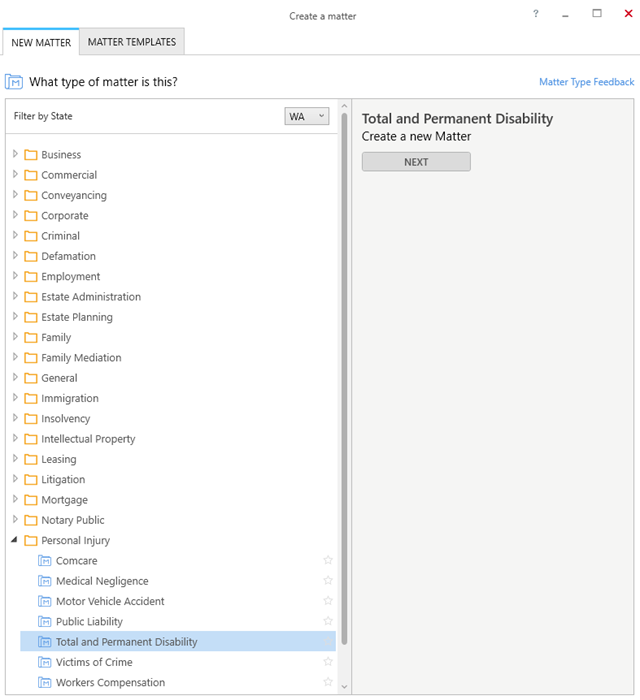
Task: Click the Victims of Crime matter icon
Action: [44, 662]
